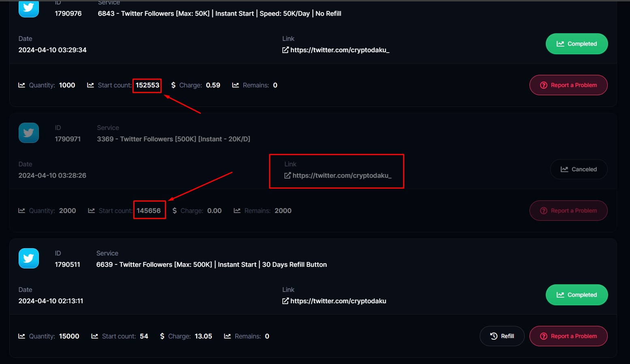Select order ID 1790971
The height and width of the screenshot is (364, 630).
click(68, 139)
